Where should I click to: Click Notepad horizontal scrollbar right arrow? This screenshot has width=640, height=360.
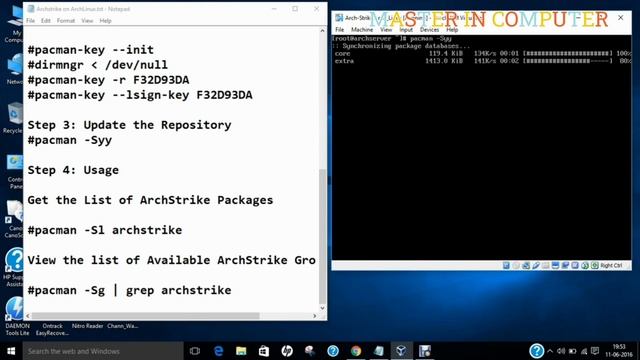(x=314, y=316)
